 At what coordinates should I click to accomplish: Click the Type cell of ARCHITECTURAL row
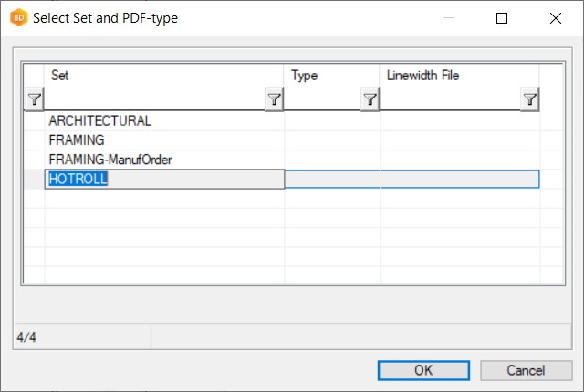click(332, 120)
